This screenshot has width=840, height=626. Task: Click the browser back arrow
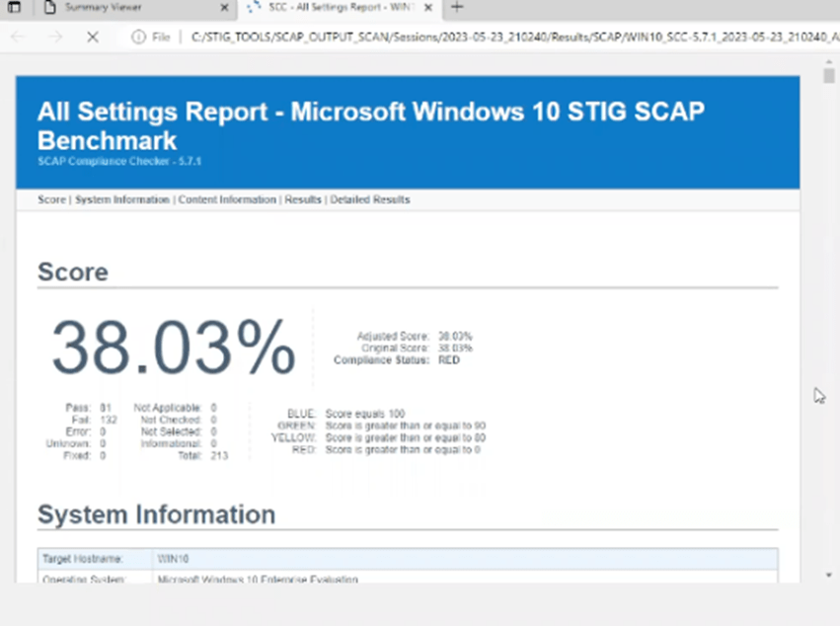point(19,37)
